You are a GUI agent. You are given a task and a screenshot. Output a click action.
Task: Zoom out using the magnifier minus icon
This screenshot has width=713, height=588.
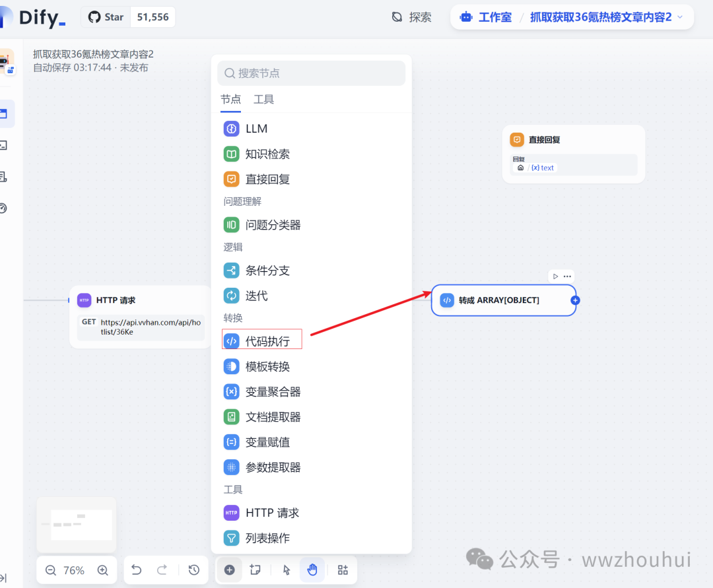pyautogui.click(x=51, y=570)
